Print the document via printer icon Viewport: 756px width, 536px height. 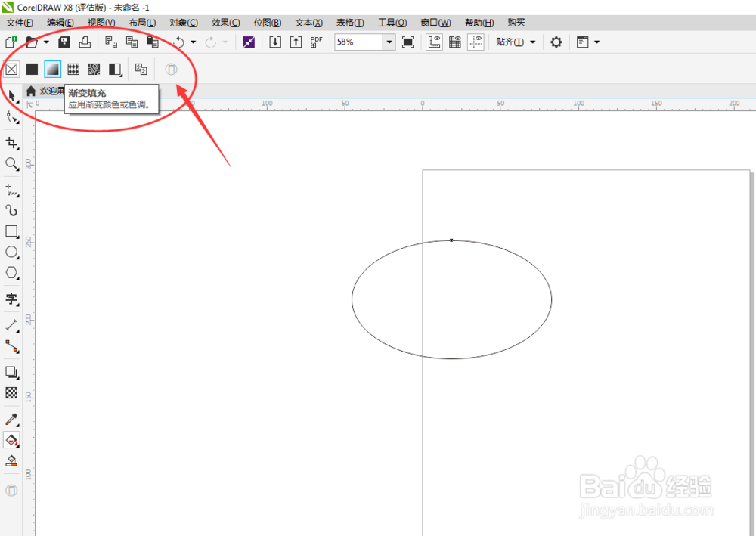point(85,42)
